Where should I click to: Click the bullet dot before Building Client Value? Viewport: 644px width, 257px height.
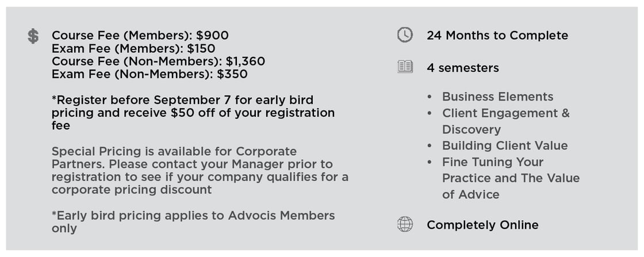[x=430, y=146]
